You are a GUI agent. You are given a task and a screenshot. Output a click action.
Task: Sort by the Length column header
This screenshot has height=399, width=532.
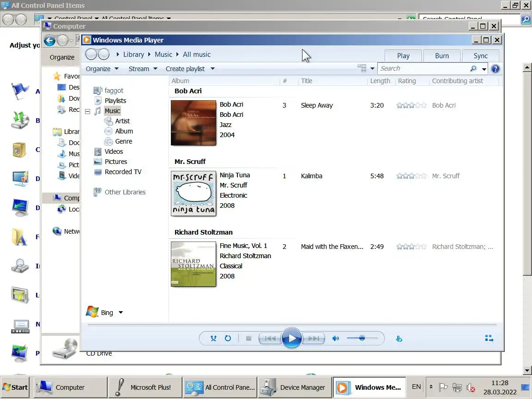click(381, 81)
